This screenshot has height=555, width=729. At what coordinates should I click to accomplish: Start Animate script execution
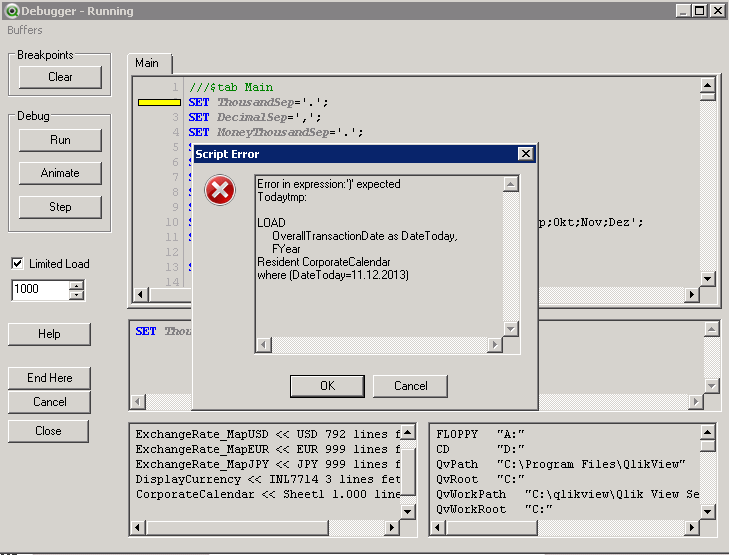pos(60,173)
